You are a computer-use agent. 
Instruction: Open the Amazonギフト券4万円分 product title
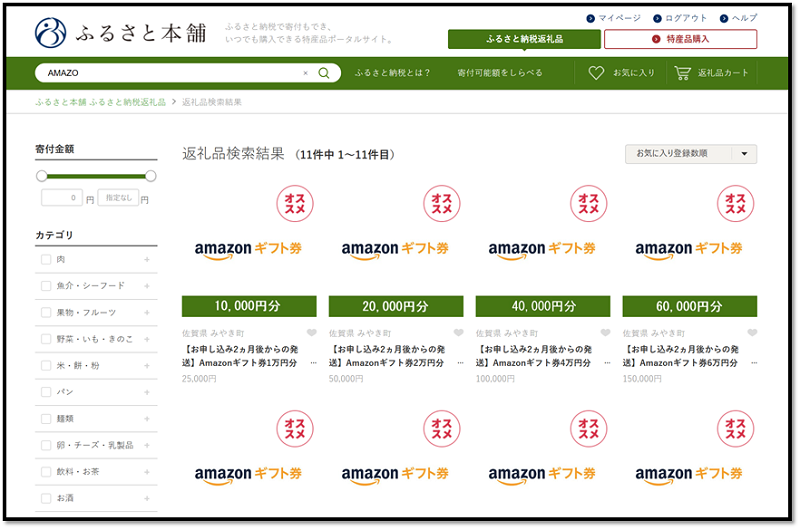tap(534, 356)
